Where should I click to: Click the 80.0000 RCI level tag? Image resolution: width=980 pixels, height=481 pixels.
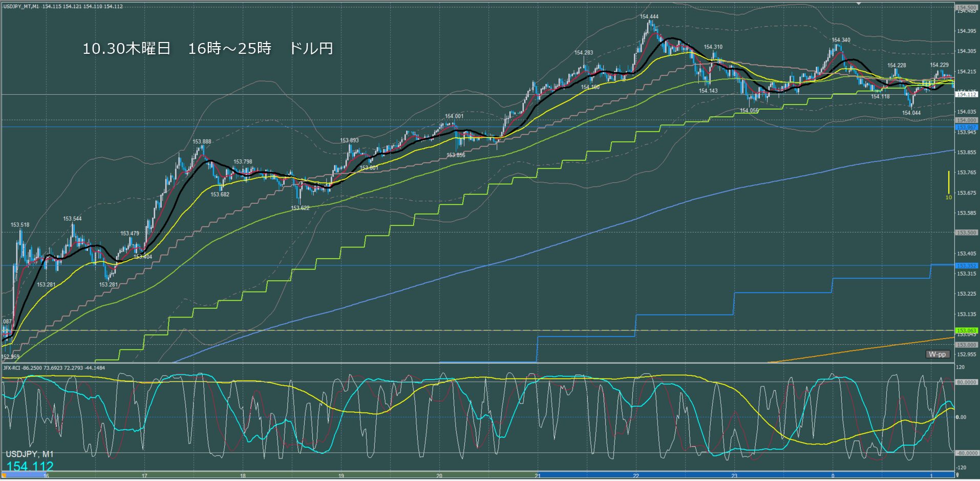[966, 382]
